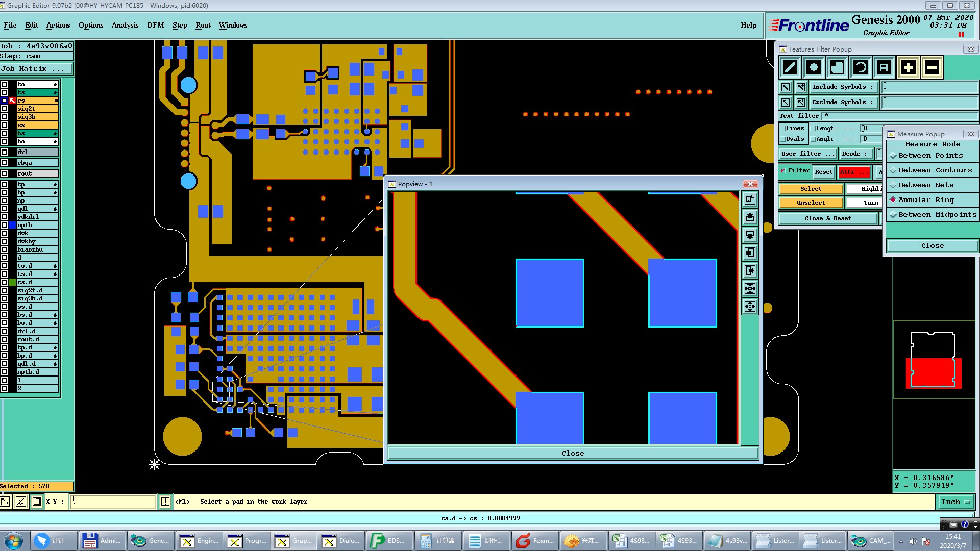Click the negative polarity minus icon
Viewport: 980px width, 551px height.
[932, 67]
